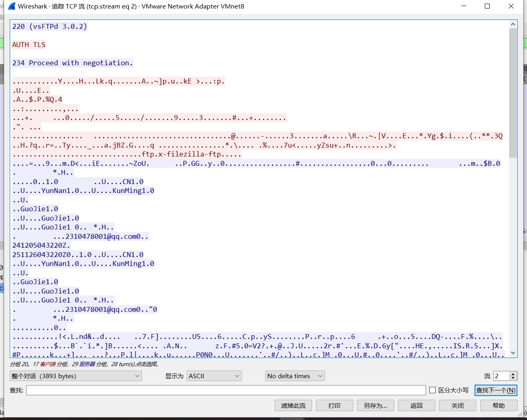The image size is (527, 420).
Task: Click the 流 stream number field
Action: (501, 376)
